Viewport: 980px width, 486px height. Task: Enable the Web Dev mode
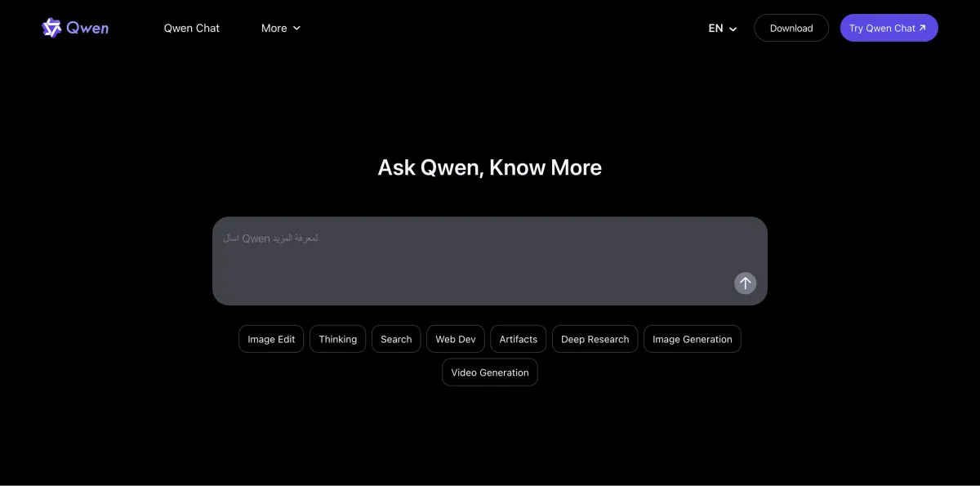[455, 339]
